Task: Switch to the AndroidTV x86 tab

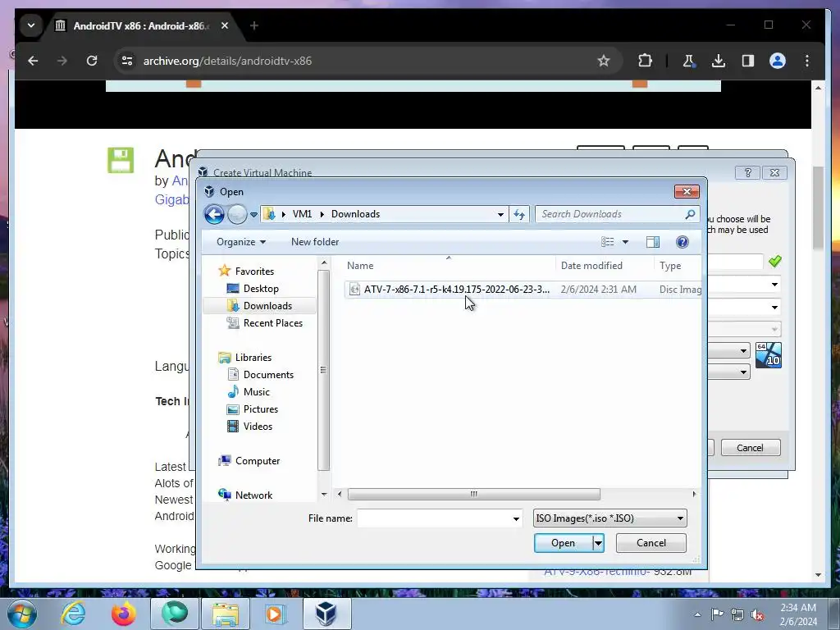Action: click(142, 25)
